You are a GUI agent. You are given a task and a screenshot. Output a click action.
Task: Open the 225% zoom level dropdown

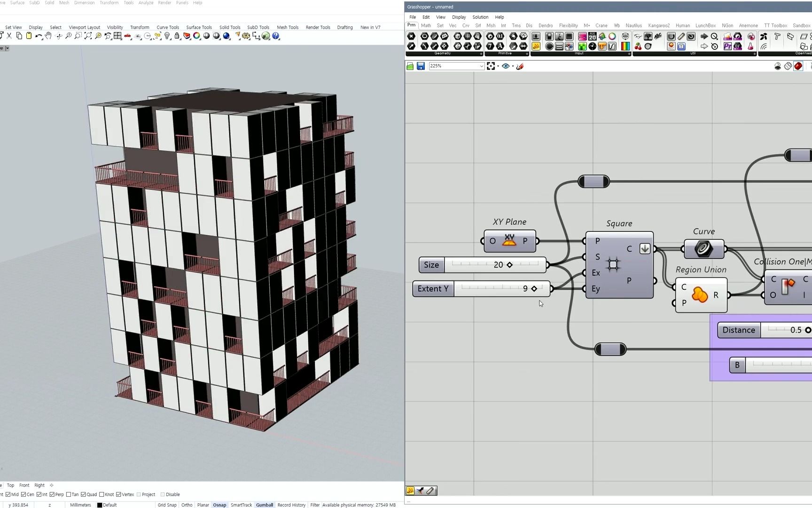(481, 66)
